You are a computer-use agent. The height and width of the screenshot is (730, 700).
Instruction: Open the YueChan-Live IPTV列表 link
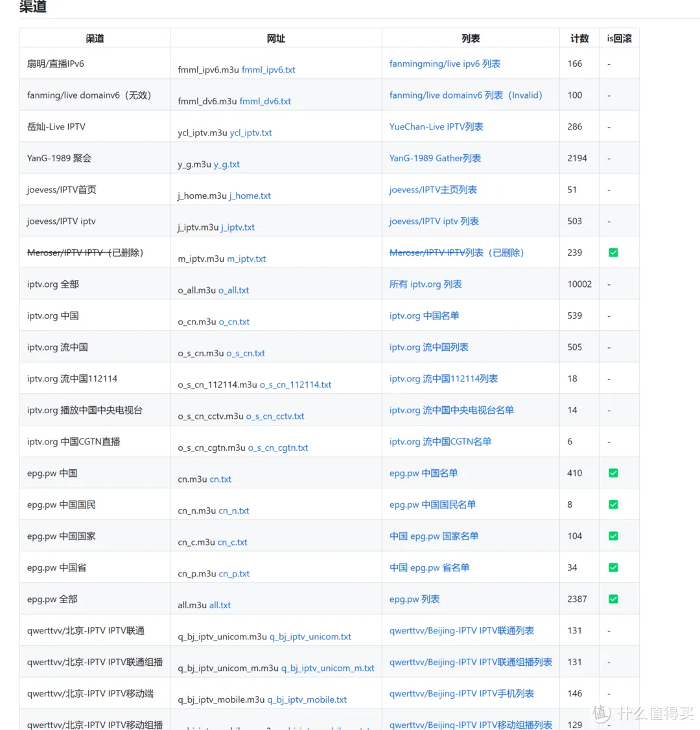(x=436, y=127)
